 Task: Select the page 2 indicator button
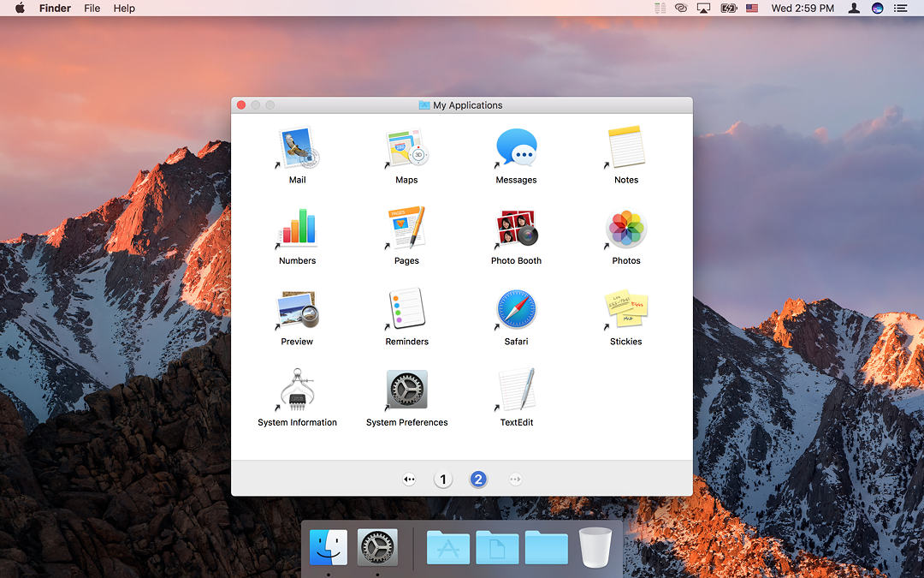[x=478, y=480]
